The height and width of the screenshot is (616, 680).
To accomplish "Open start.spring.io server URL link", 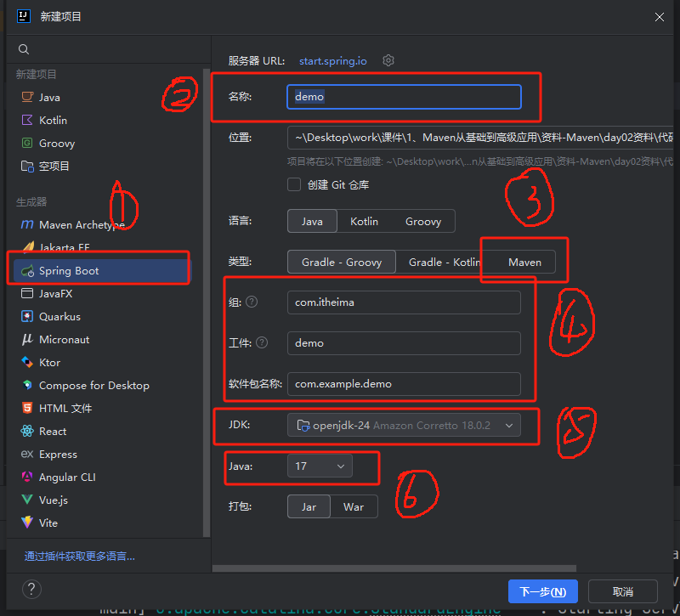I will (x=332, y=61).
